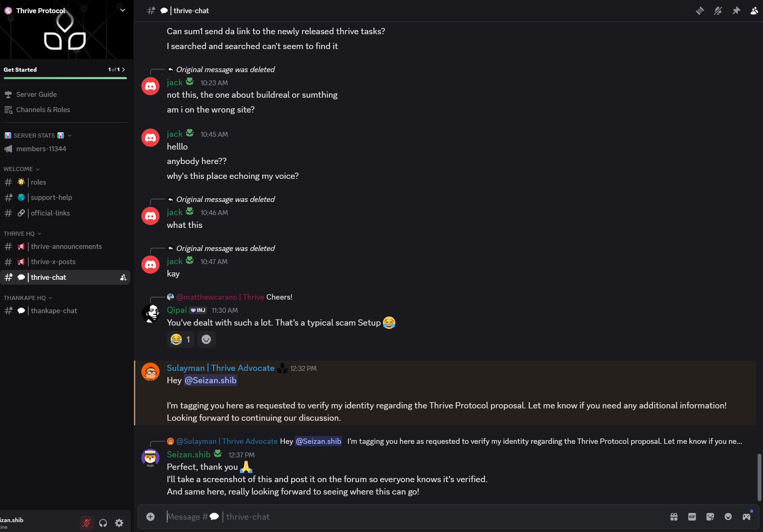The image size is (763, 532).
Task: Click the @Seizan.shib mention in Sulayman's message
Action: (x=211, y=380)
